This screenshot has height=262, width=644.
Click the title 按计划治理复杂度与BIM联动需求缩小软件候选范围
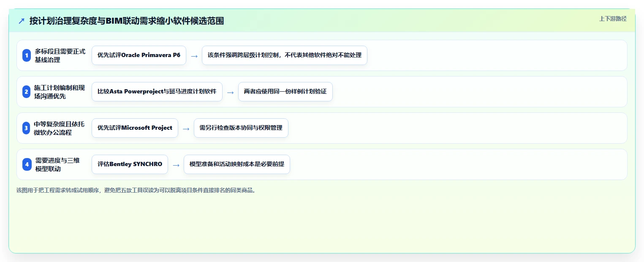pyautogui.click(x=127, y=21)
